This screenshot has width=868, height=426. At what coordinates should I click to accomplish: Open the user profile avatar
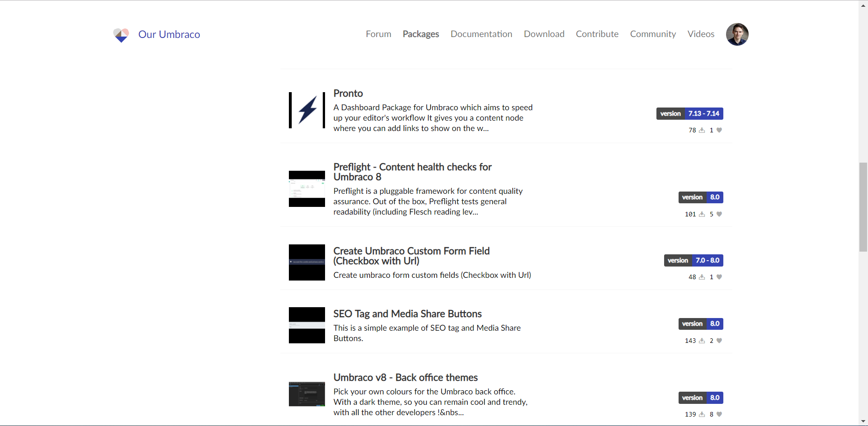(737, 34)
